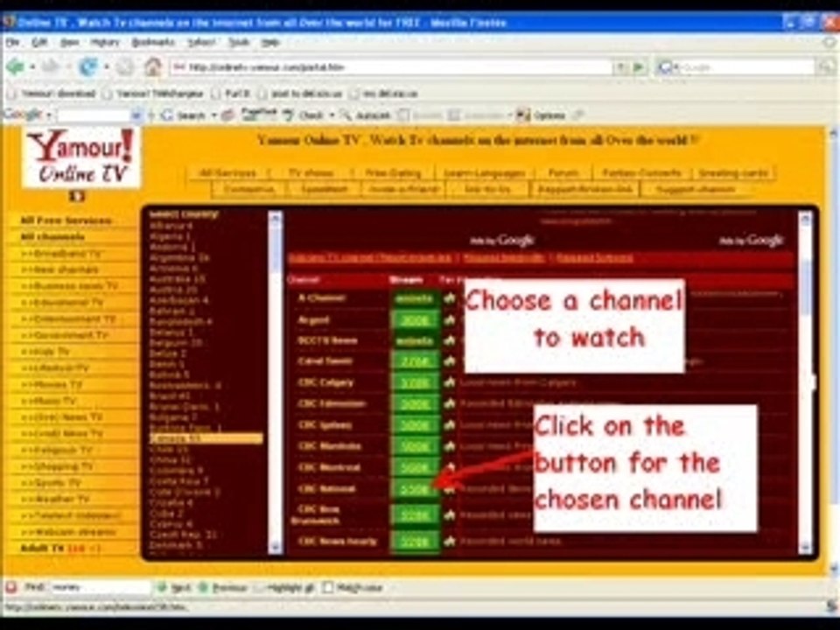Go to the browser Home page icon

(x=152, y=67)
